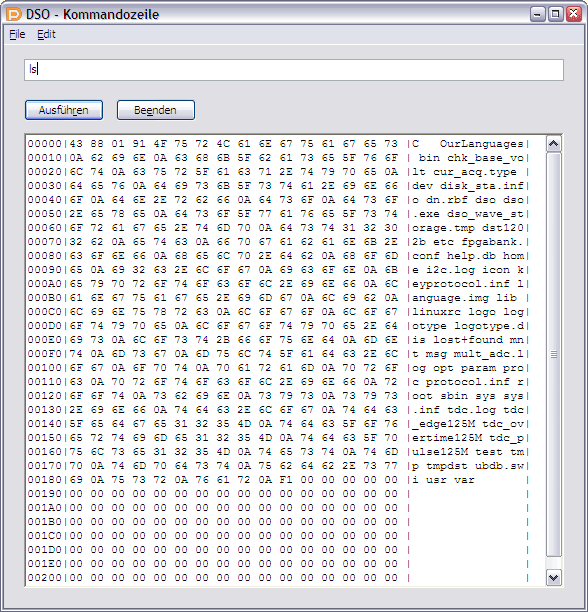Viewport: 588px width, 612px height.
Task: Click the ASCII text 'is lost+found mn'
Action: [x=468, y=340]
